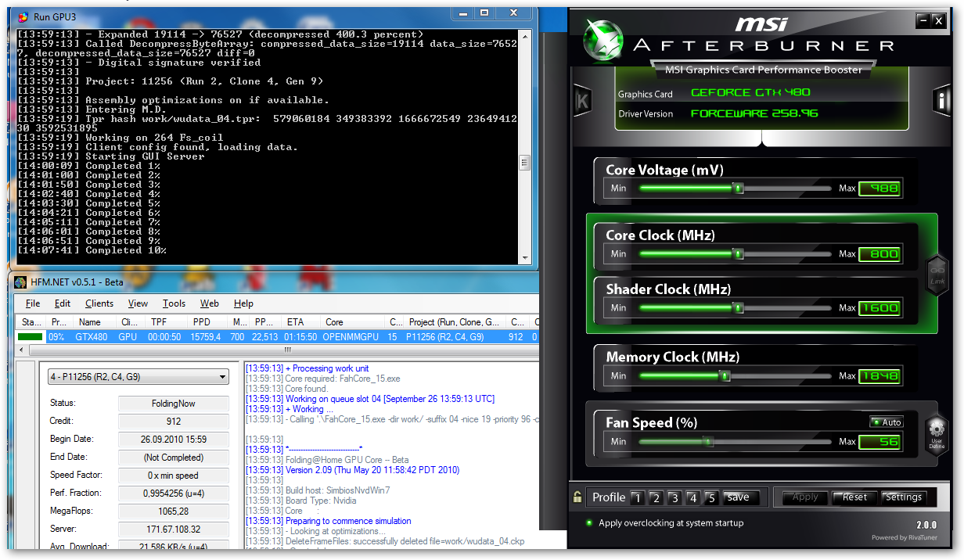The width and height of the screenshot is (964, 560).
Task: Open the queue slot dropdown P11256 (R2, C4, G9)
Action: [138, 377]
